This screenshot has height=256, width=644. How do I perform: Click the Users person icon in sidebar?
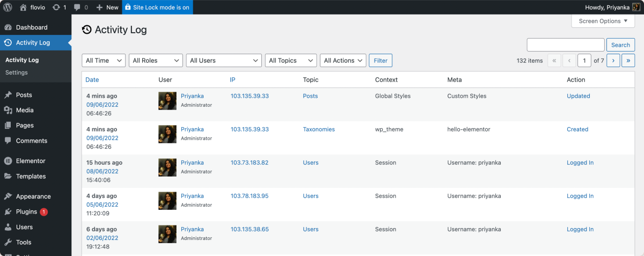pos(8,227)
